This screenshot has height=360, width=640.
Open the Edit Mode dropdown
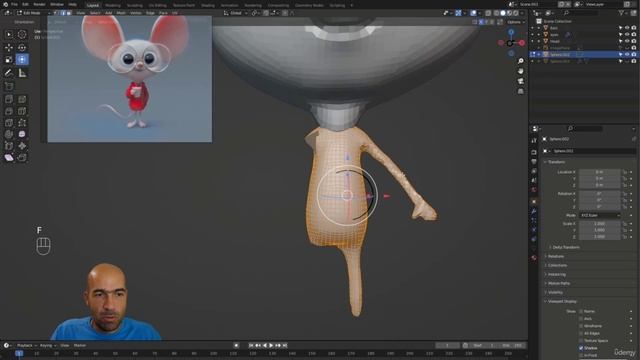pos(33,13)
